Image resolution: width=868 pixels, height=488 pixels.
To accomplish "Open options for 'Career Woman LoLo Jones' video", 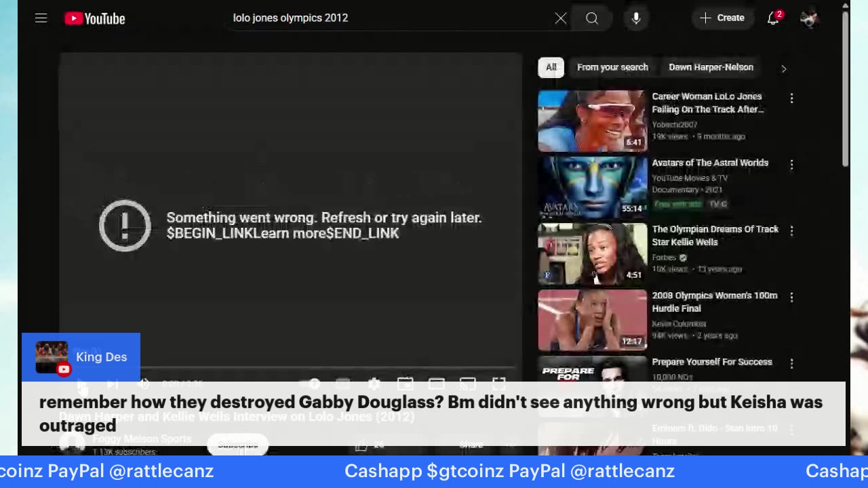I will point(791,98).
